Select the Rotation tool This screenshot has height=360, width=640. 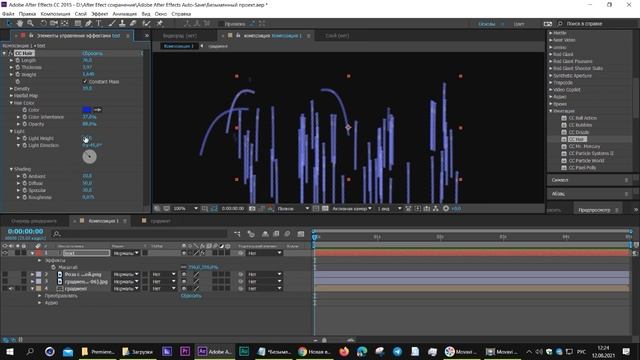tap(43, 24)
